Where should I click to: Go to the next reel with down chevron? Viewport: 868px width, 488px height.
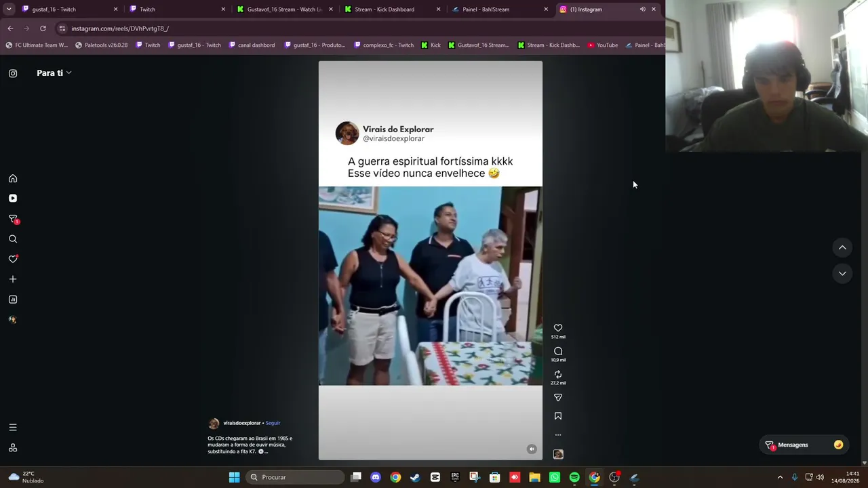point(842,273)
